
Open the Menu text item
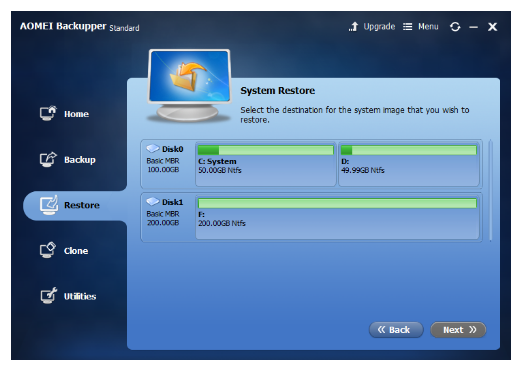428,27
